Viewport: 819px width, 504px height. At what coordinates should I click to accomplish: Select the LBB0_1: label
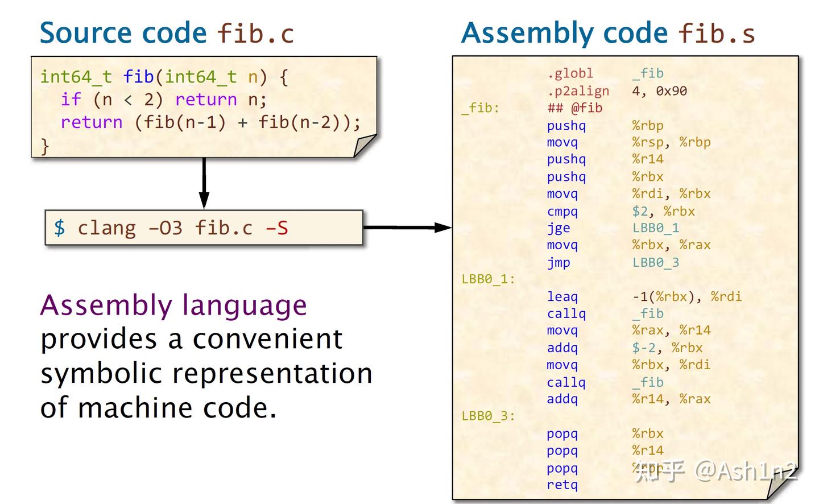point(481,279)
